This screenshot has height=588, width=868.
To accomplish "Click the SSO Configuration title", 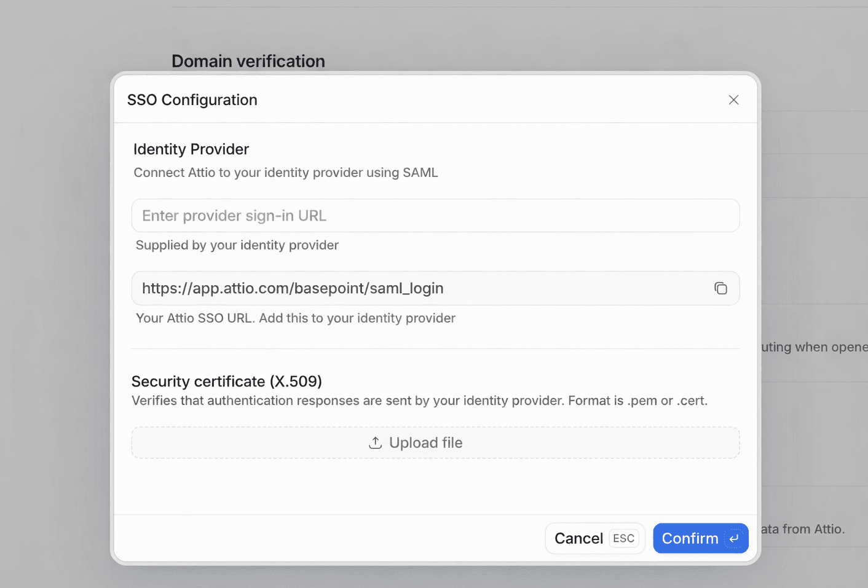I will pos(192,100).
